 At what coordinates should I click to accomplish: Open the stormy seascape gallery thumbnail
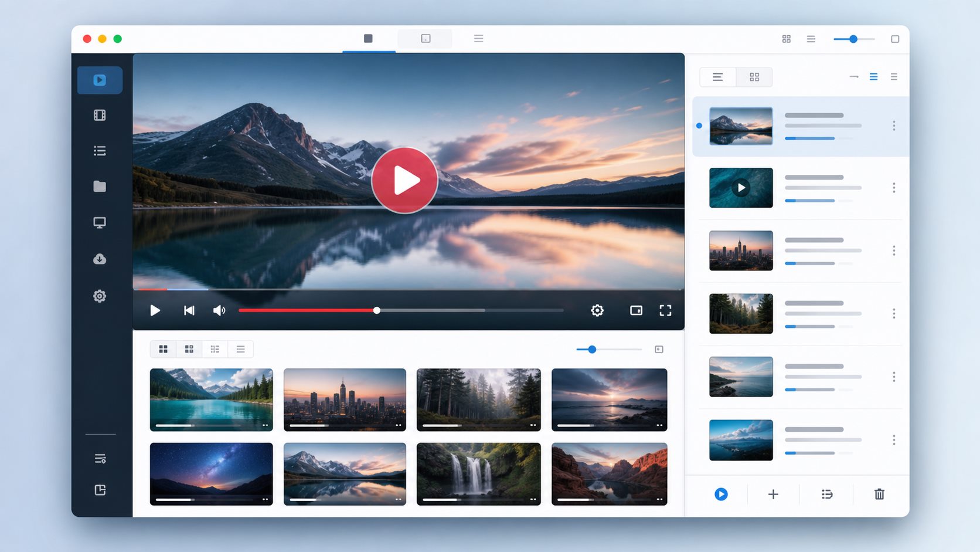click(610, 400)
